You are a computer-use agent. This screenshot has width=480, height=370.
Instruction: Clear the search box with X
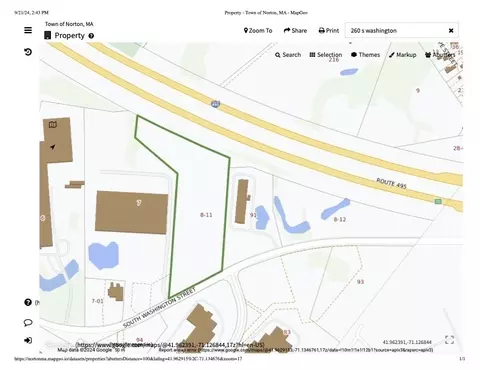(451, 31)
